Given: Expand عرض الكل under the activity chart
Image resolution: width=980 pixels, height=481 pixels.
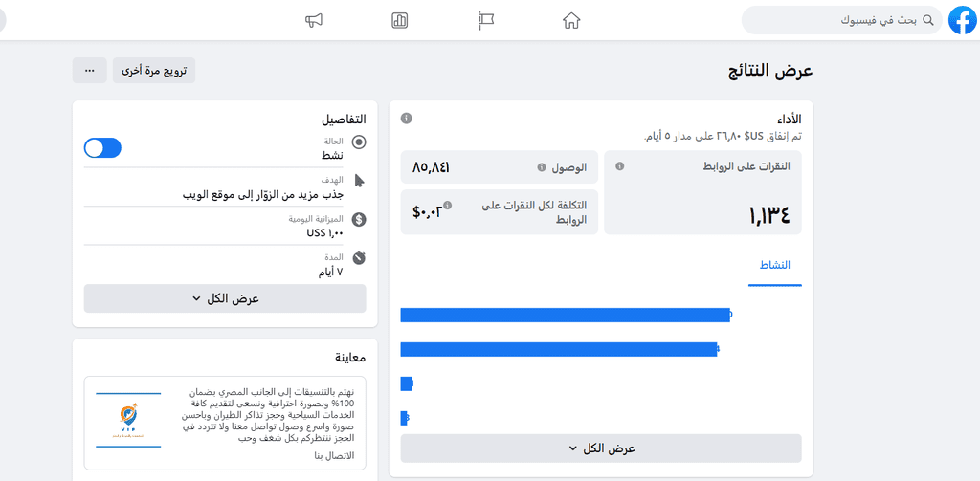Looking at the screenshot, I should [x=601, y=448].
